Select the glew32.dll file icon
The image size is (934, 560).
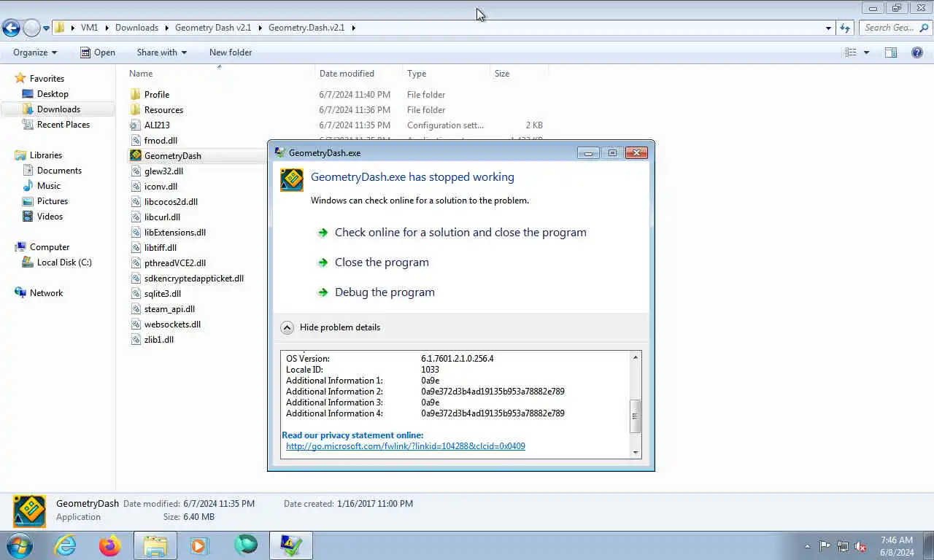(135, 171)
